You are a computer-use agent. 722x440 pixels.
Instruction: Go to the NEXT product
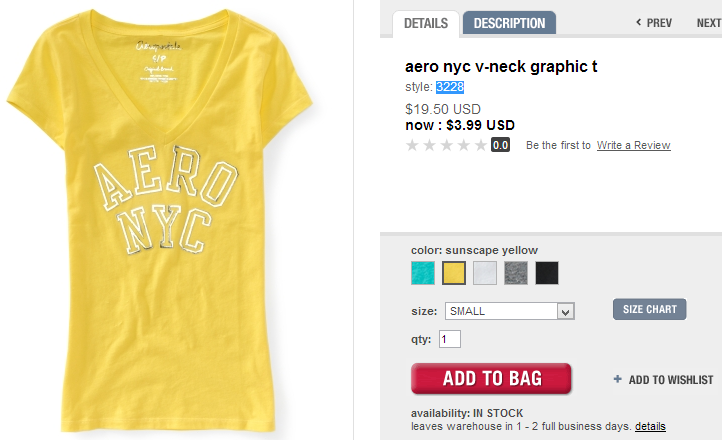coord(708,23)
